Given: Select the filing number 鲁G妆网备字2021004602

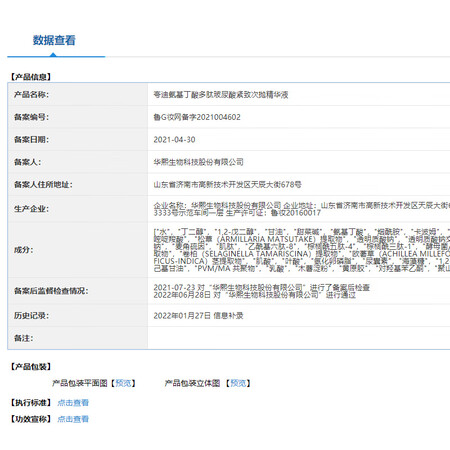Looking at the screenshot, I should [x=197, y=117].
